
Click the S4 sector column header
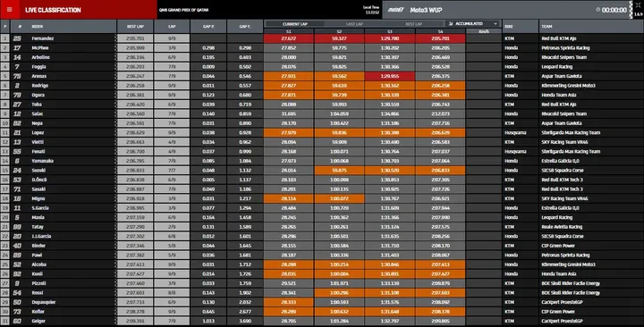[x=440, y=31]
